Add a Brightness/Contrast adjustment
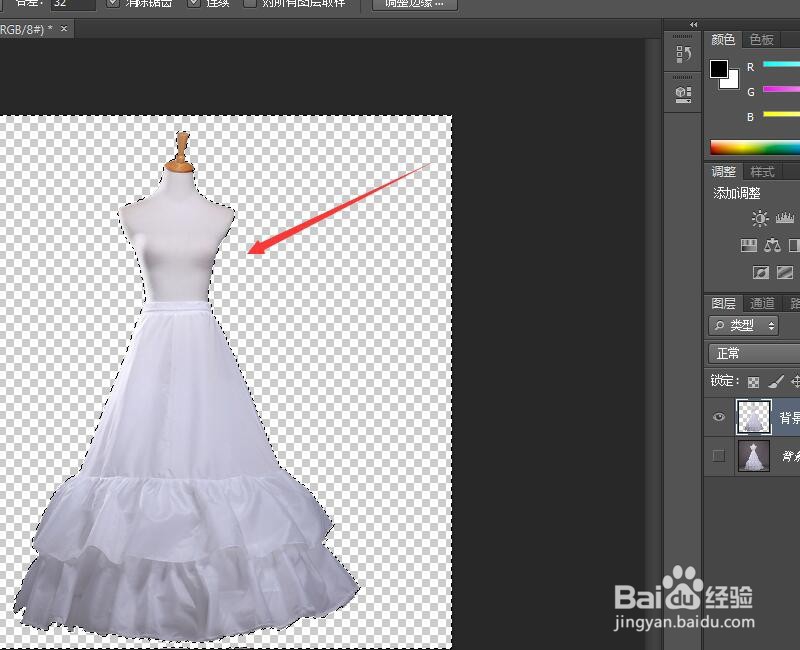This screenshot has height=650, width=800. [x=760, y=218]
